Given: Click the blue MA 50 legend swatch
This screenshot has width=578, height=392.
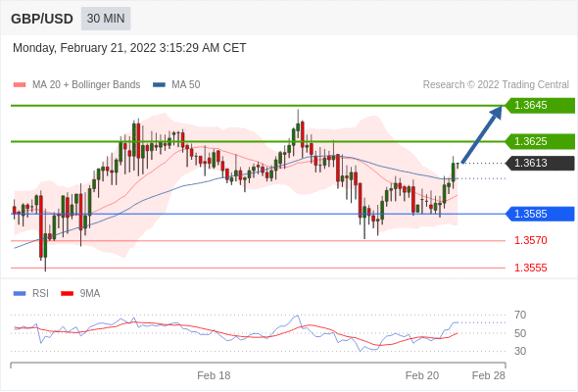Looking at the screenshot, I should (159, 85).
